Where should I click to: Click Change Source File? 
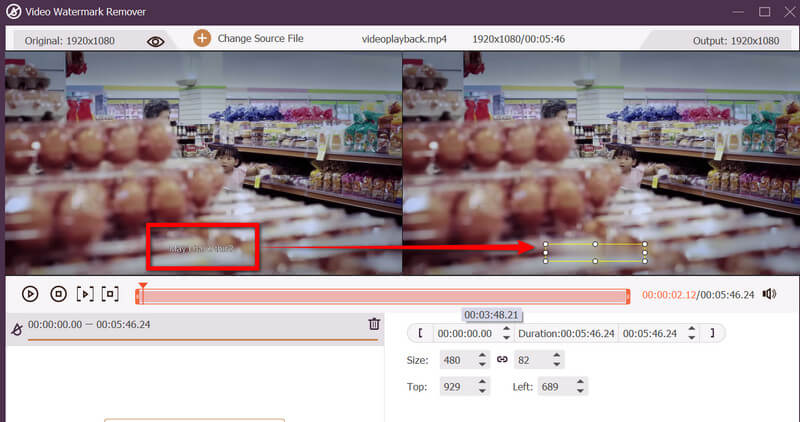[x=262, y=39]
